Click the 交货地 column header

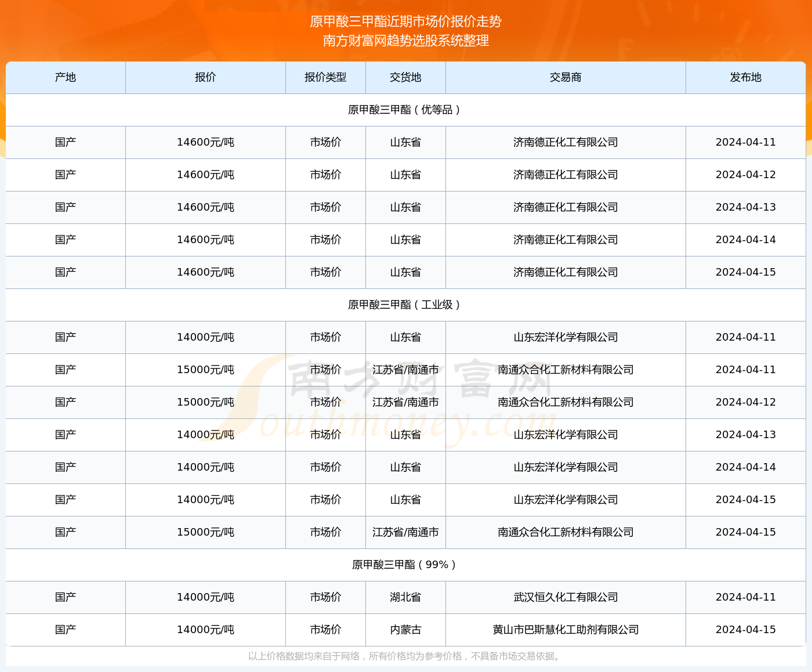[405, 77]
